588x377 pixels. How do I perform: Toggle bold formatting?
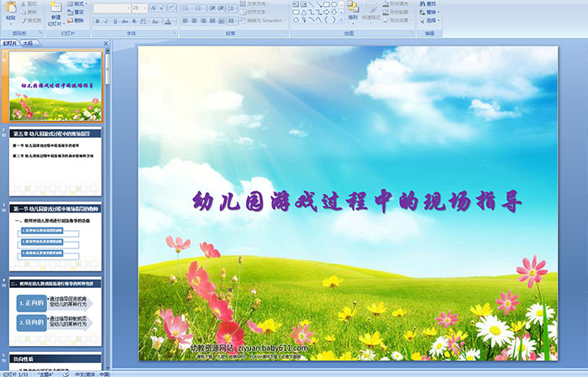tap(97, 21)
